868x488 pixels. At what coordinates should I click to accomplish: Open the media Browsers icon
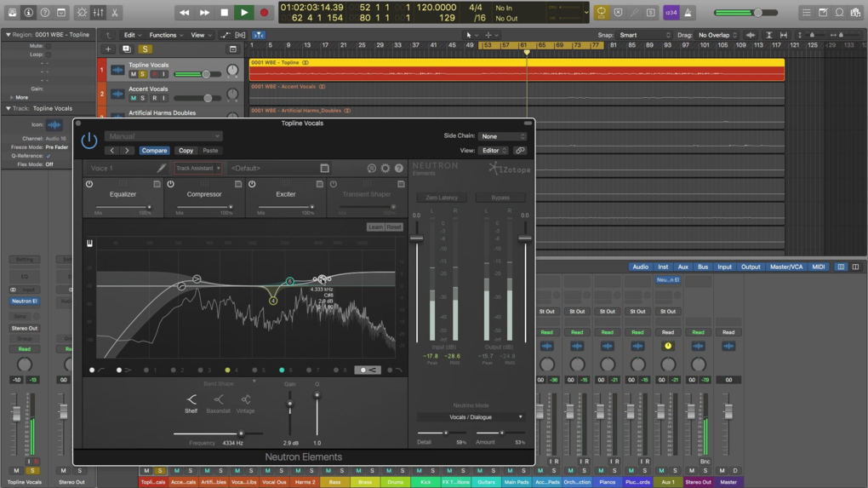point(856,12)
